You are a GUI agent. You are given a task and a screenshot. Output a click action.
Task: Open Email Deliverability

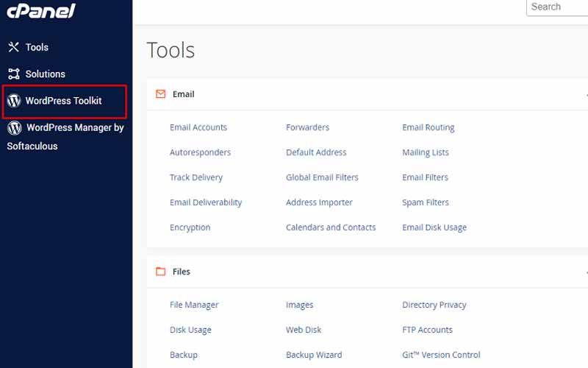(206, 202)
